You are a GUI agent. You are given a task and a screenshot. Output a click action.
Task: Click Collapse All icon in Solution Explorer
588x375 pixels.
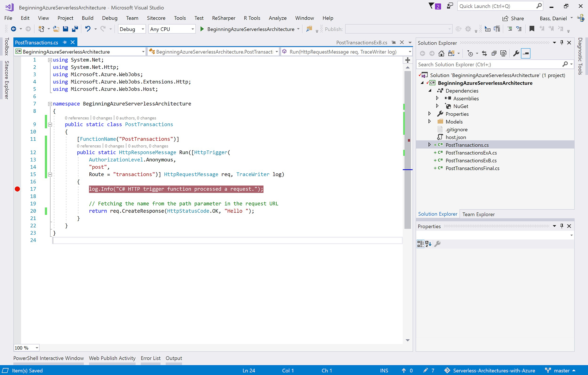point(494,53)
